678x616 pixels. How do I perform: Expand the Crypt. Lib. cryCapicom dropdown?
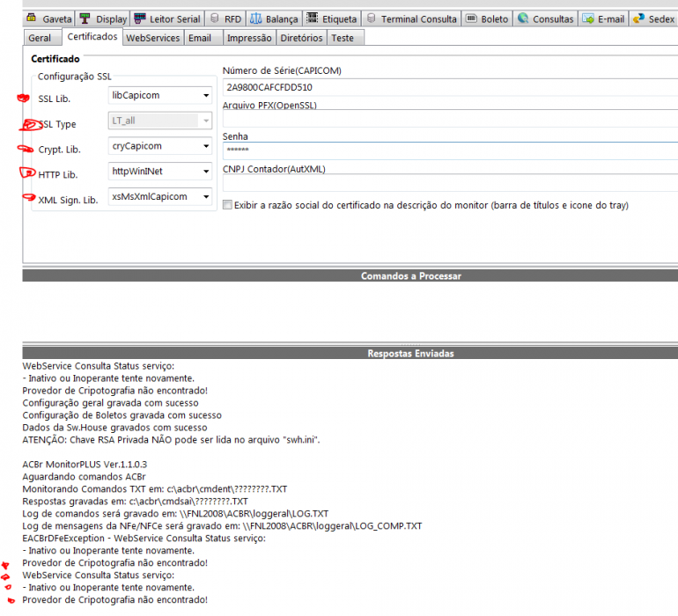tap(206, 146)
